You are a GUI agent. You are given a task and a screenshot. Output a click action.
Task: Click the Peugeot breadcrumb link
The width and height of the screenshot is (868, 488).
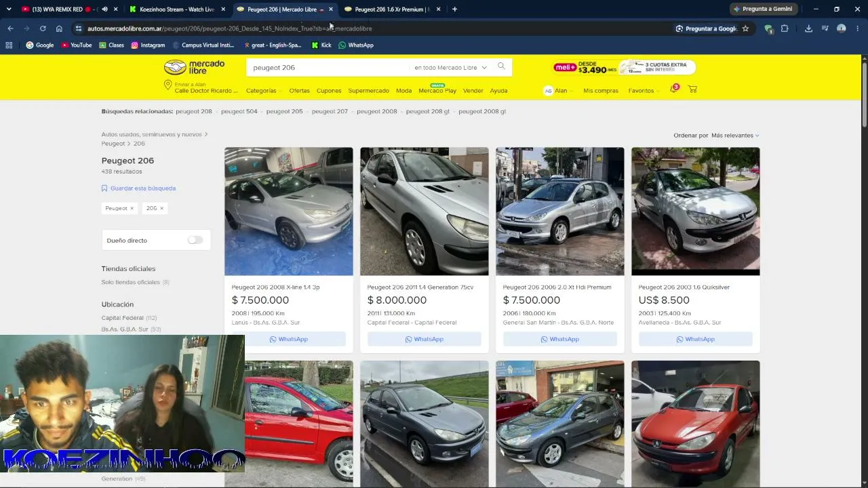pyautogui.click(x=113, y=144)
